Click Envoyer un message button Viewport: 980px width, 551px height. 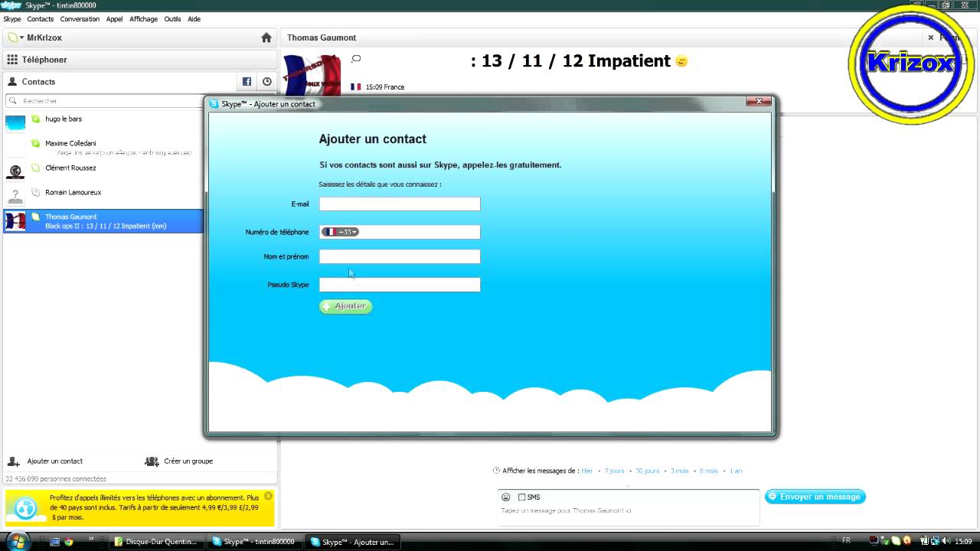click(815, 497)
